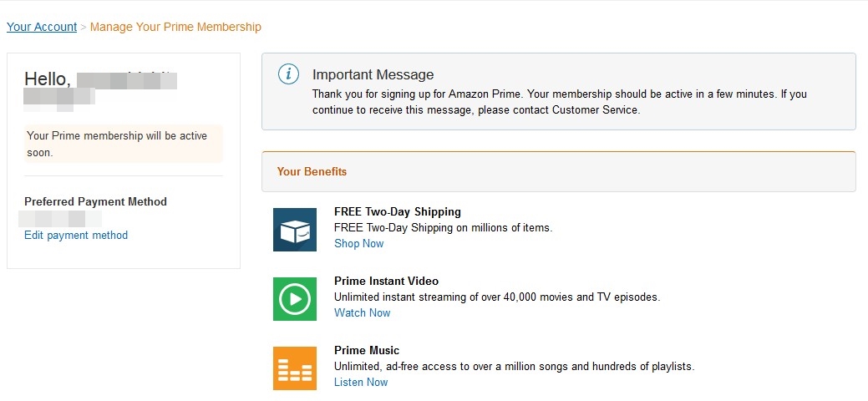Click the Preferred Payment Method heading
Viewport: 868px width, 401px height.
(96, 201)
